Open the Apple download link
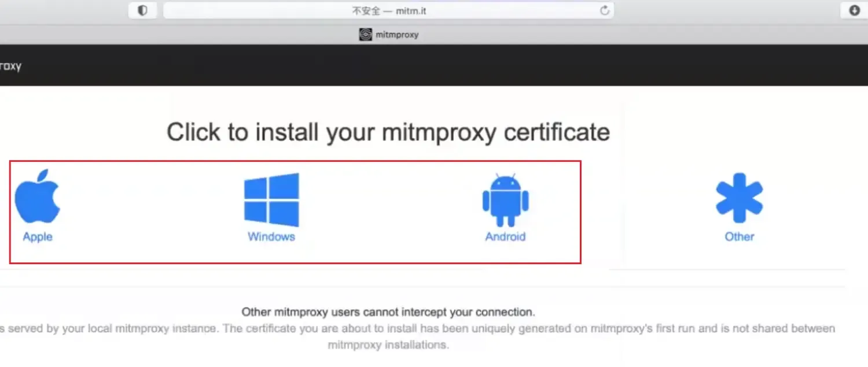This screenshot has width=868, height=367. 37,236
